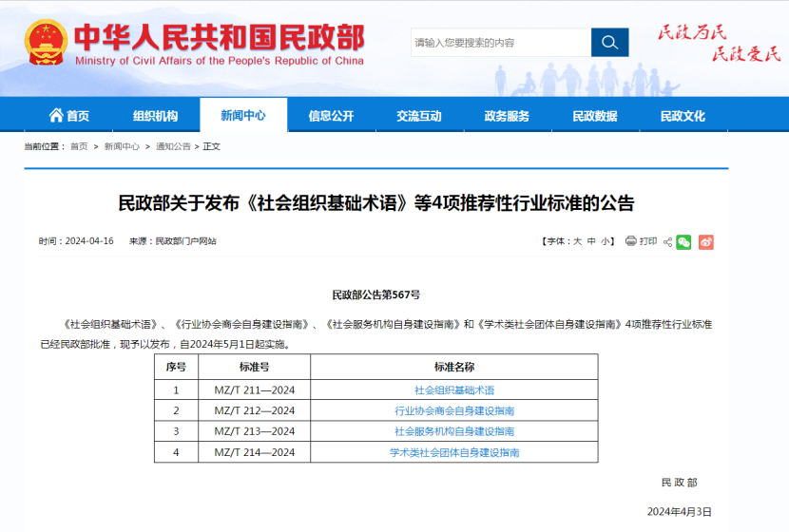Set font size to 小
Image resolution: width=789 pixels, height=532 pixels.
point(605,241)
